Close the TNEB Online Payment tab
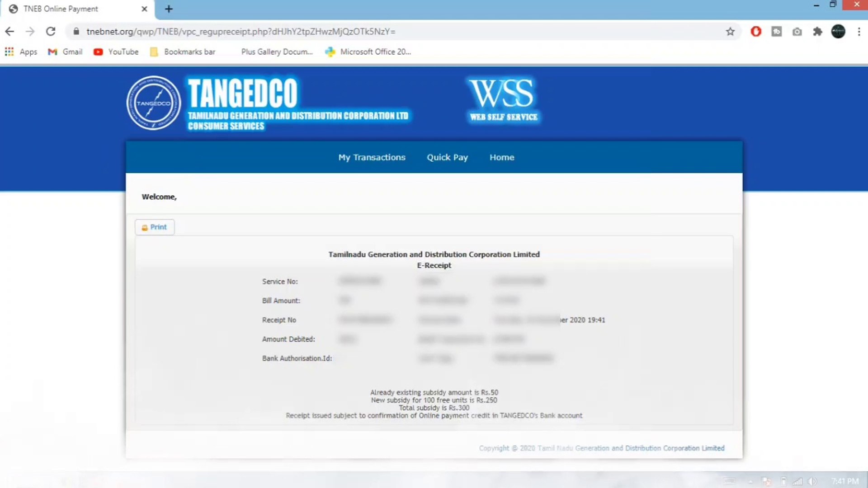868x488 pixels. pos(144,9)
